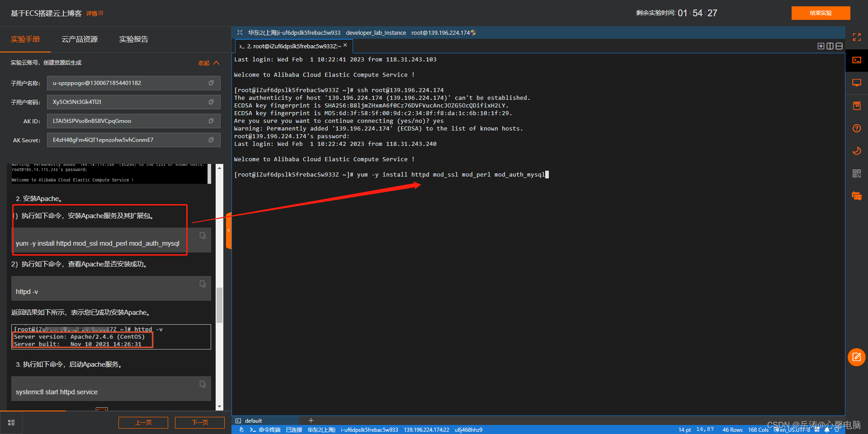The height and width of the screenshot is (434, 868).
Task: Click the 子用户密码 input field
Action: tap(134, 102)
